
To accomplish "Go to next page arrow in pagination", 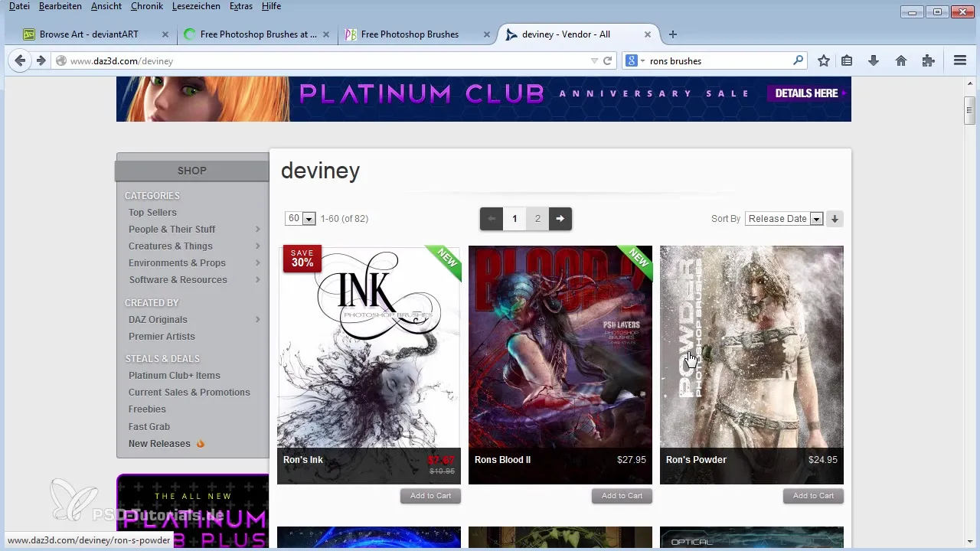I will (560, 219).
